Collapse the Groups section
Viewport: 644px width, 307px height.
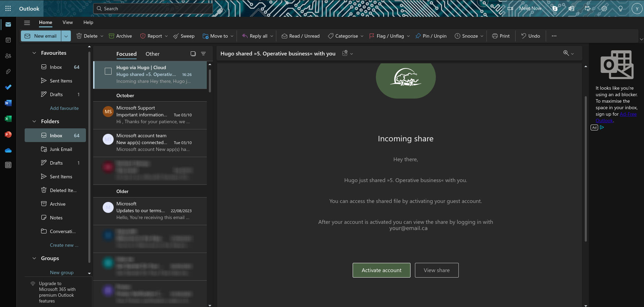point(34,258)
